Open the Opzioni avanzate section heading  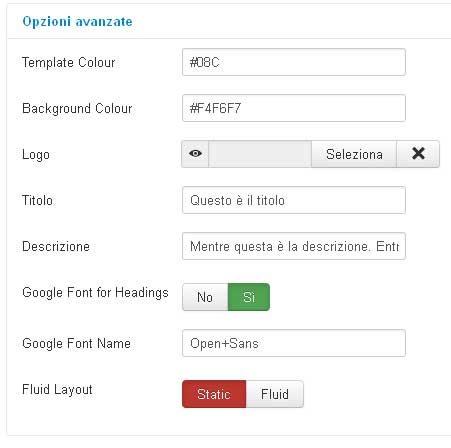77,22
